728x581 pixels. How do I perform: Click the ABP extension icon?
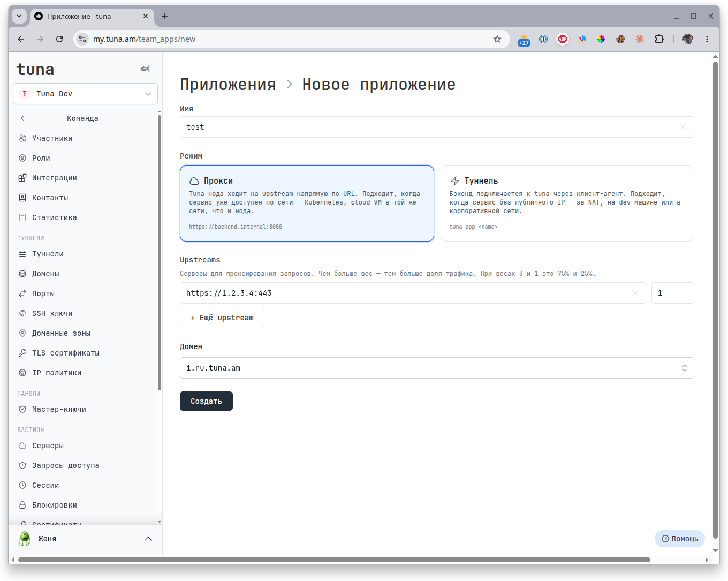563,39
